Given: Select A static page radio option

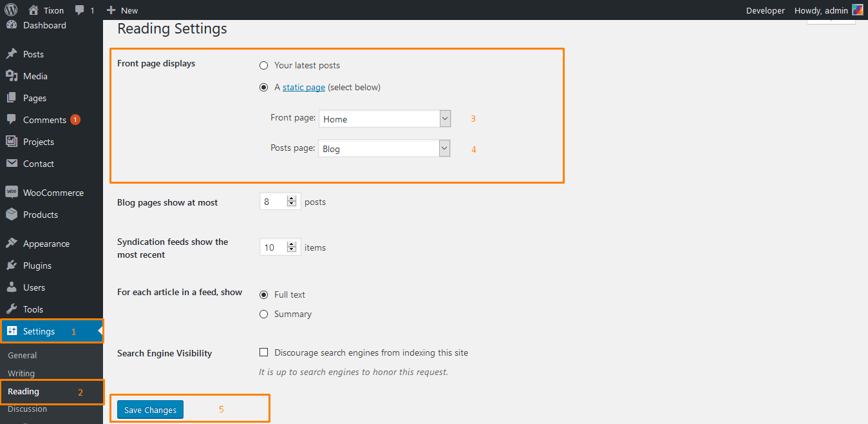Looking at the screenshot, I should pos(263,87).
